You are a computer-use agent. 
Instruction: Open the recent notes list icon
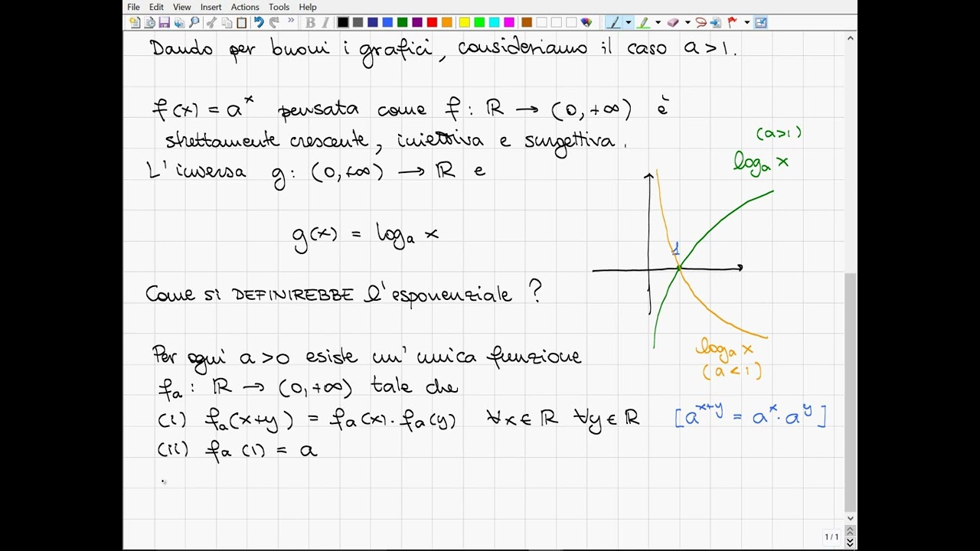pos(149,22)
